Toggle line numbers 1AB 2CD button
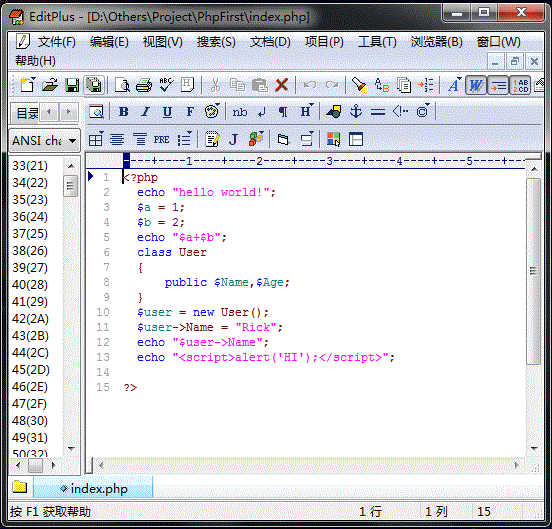 click(x=520, y=85)
